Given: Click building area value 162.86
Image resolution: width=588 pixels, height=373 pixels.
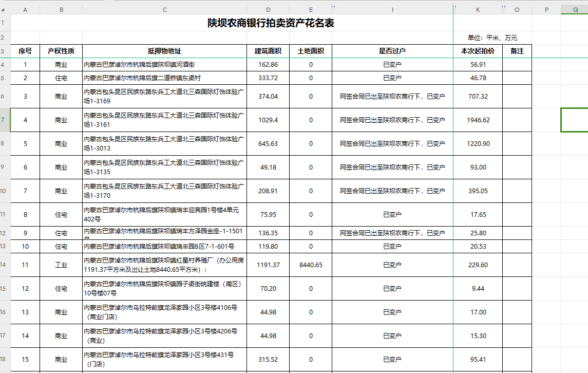Looking at the screenshot, I should [268, 65].
